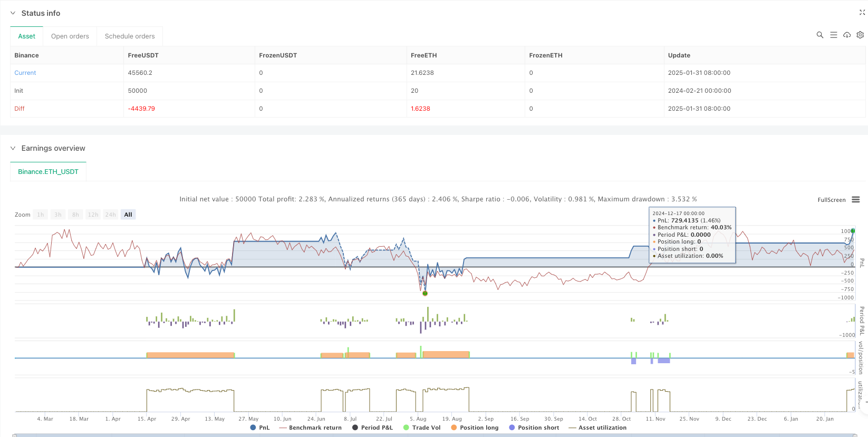Click the expand icon at top right corner
The height and width of the screenshot is (437, 868).
[862, 13]
